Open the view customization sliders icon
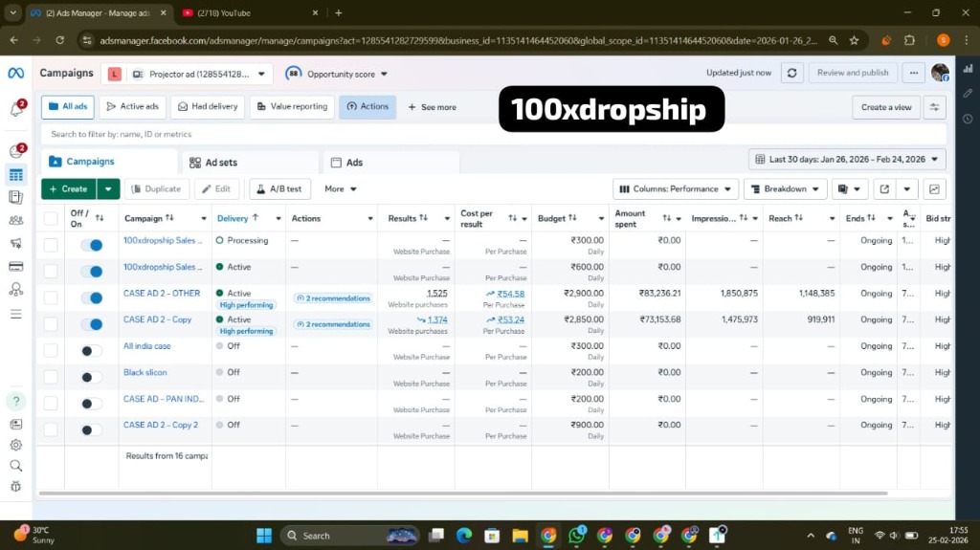The width and height of the screenshot is (980, 550). 934,107
